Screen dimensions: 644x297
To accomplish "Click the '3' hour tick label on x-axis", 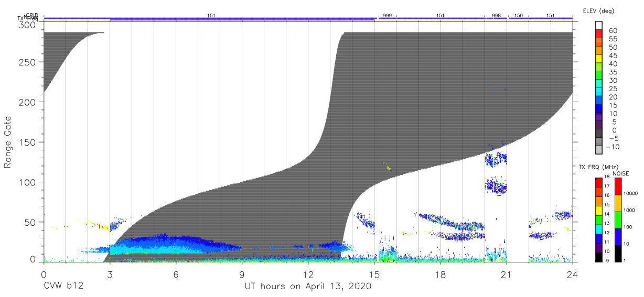I will 110,274.
